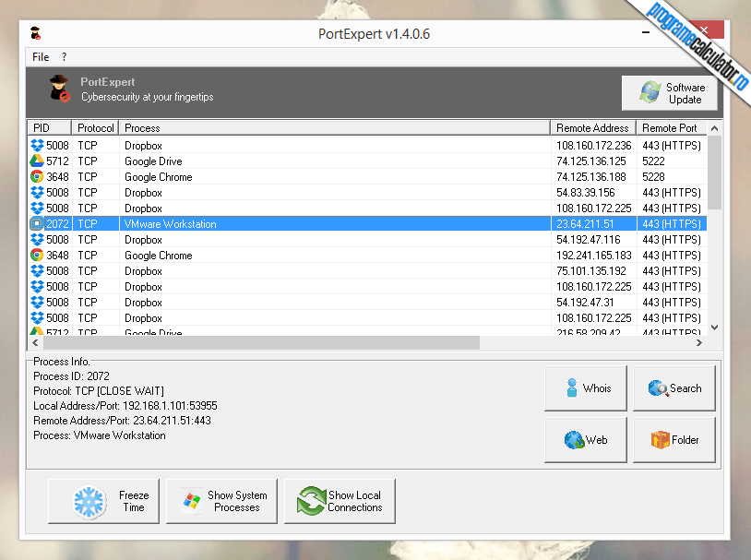
Task: Sort by Process column header
Action: pos(335,128)
